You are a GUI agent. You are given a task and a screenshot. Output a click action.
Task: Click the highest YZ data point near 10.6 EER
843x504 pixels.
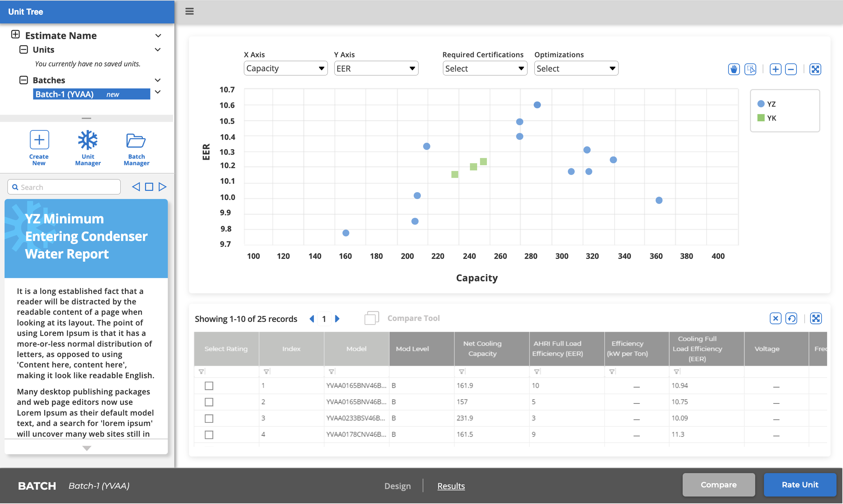(x=537, y=105)
